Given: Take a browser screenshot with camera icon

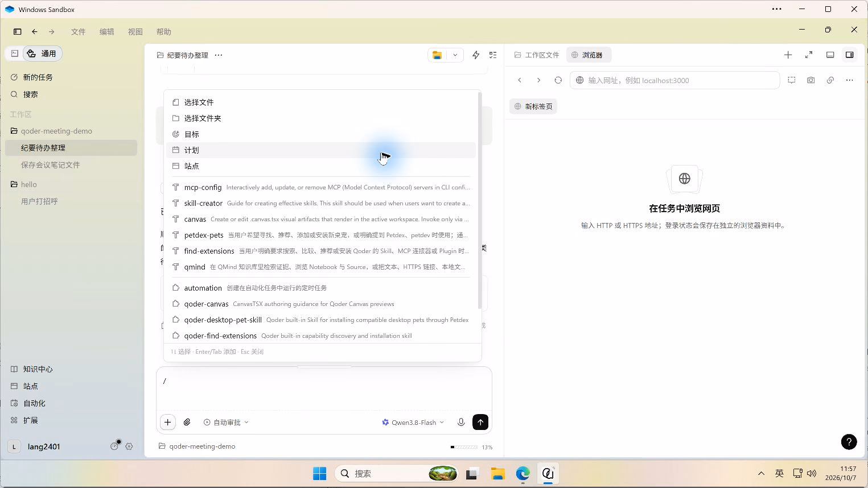Looking at the screenshot, I should [x=811, y=80].
